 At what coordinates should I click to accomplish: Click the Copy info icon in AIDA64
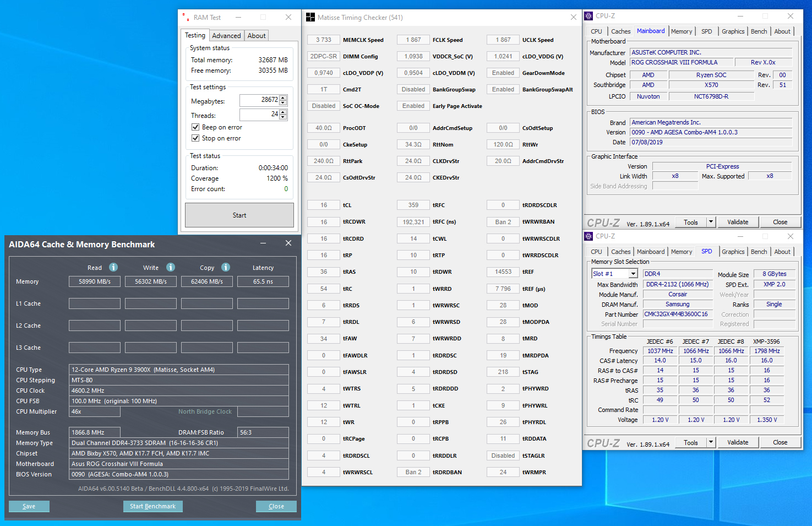point(226,267)
